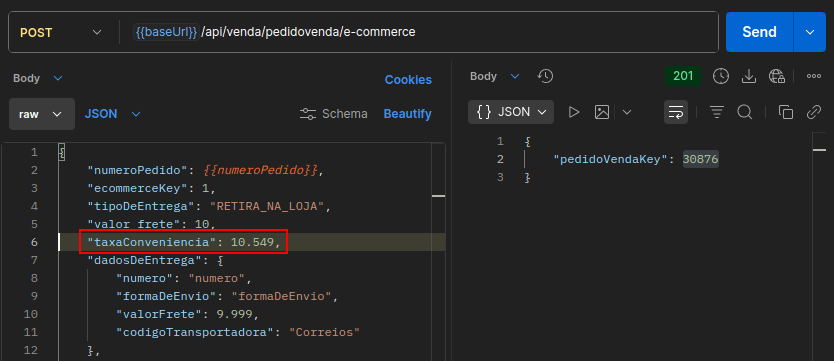The height and width of the screenshot is (361, 834).
Task: Click the 201 status code badge
Action: (x=683, y=76)
